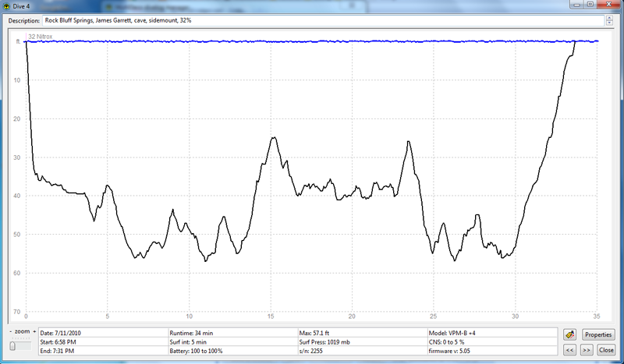Image resolution: width=624 pixels, height=364 pixels.
Task: Click the Close button near firmware info
Action: [606, 350]
